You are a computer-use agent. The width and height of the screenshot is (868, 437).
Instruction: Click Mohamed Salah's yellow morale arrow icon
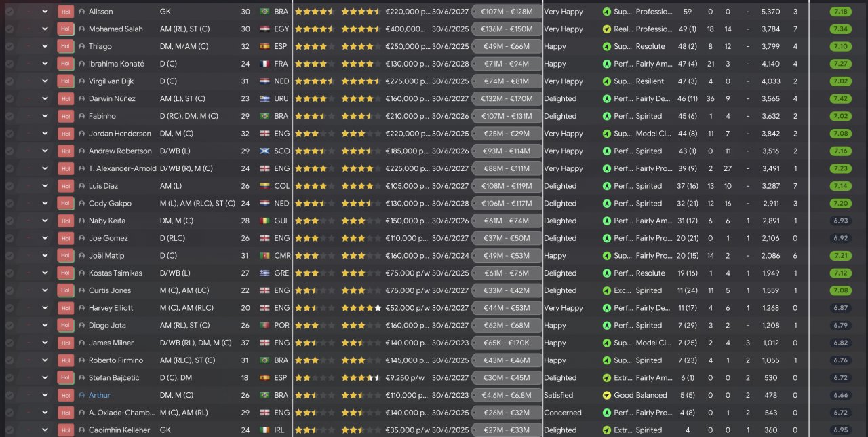(x=606, y=29)
